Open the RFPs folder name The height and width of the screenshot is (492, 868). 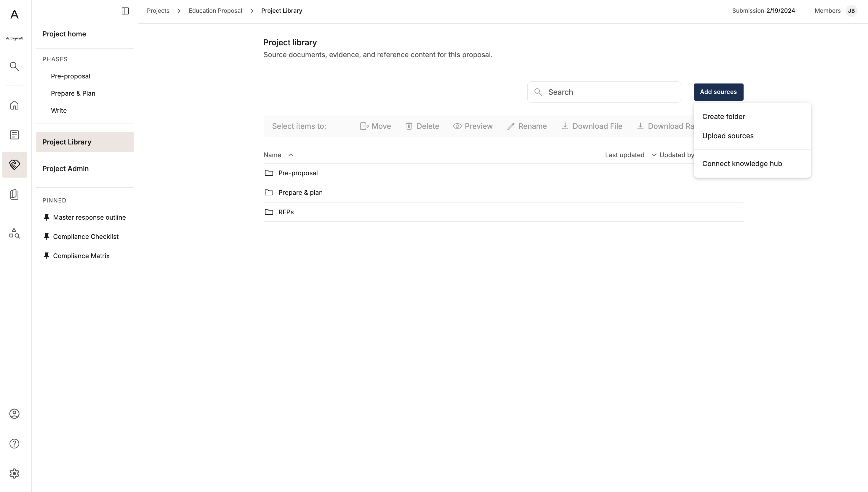[286, 212]
